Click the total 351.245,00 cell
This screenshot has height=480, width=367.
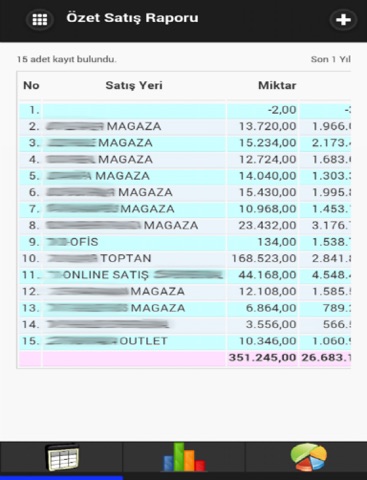(262, 358)
